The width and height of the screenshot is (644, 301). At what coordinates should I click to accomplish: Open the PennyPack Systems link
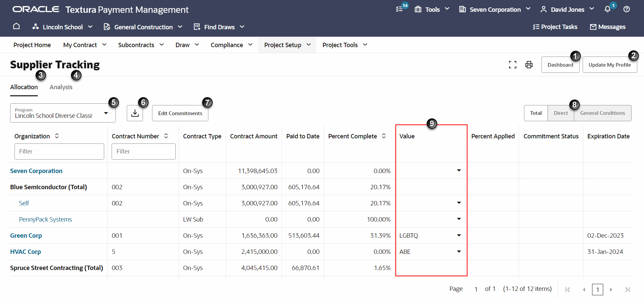pos(46,219)
